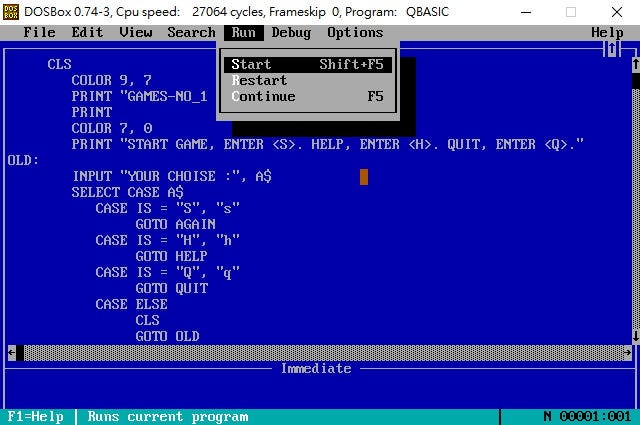
Task: Close the DOSBox window
Action: click(x=617, y=12)
